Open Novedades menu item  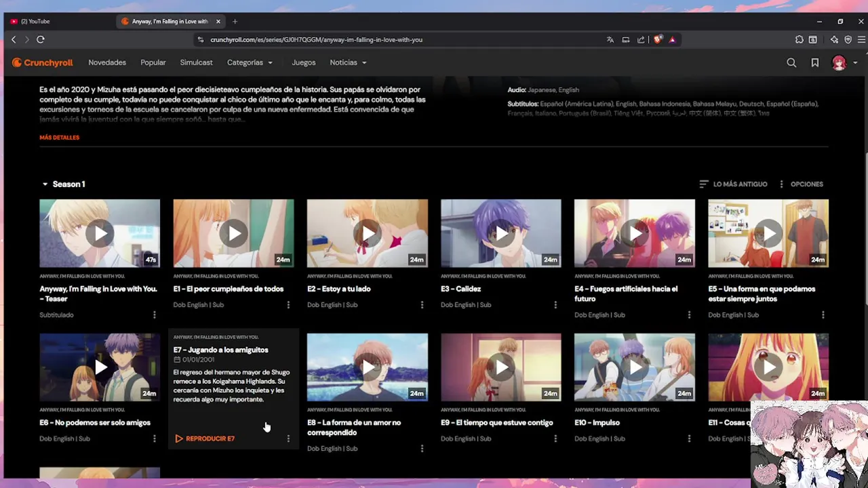[107, 62]
